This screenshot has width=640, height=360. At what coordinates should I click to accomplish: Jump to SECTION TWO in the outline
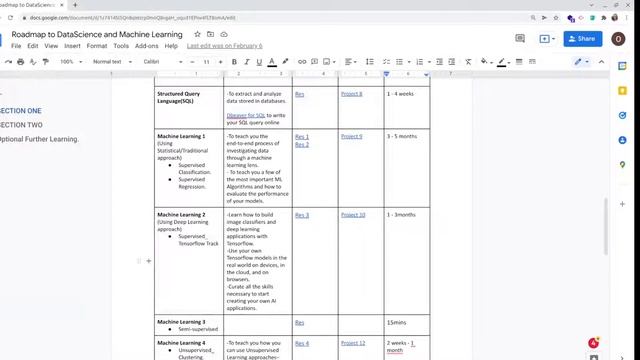21,125
